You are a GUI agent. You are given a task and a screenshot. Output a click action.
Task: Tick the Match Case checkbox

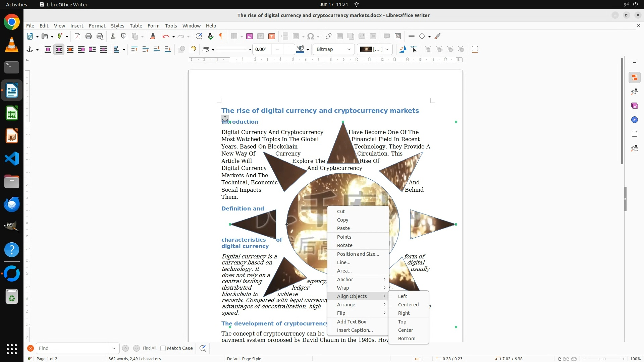coord(163,348)
